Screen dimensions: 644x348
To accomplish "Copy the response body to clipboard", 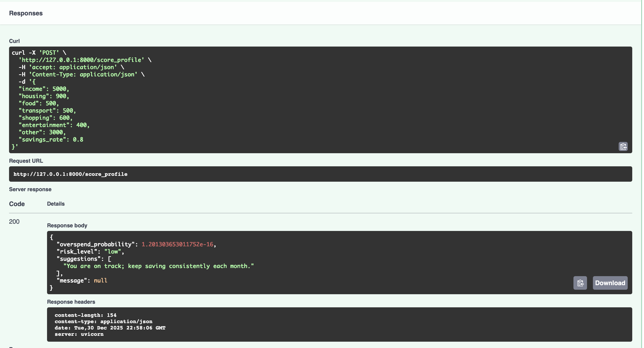I will 580,283.
